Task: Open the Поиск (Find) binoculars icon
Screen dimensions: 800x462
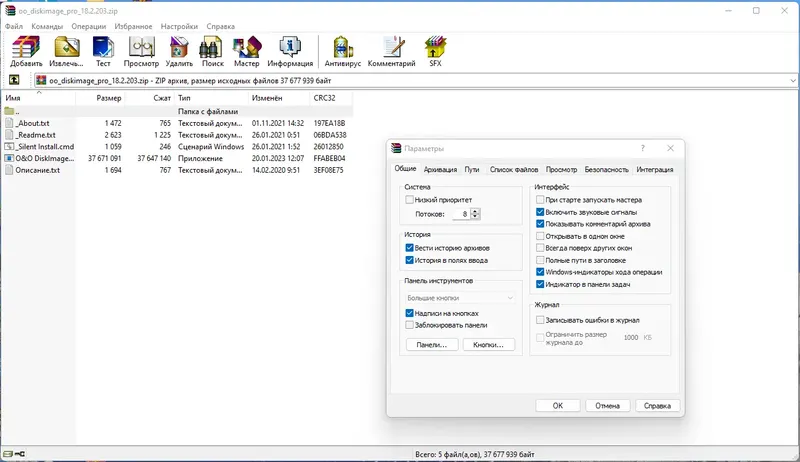Action: click(x=211, y=47)
